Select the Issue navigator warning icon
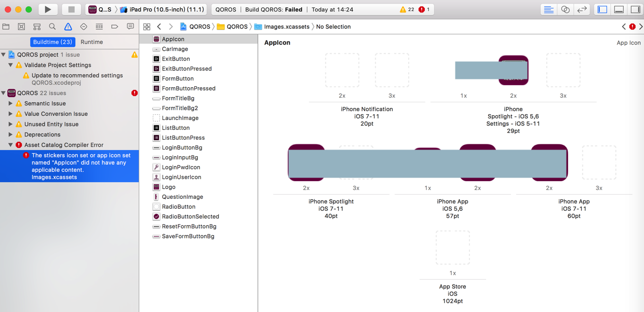644x312 pixels. [x=68, y=26]
